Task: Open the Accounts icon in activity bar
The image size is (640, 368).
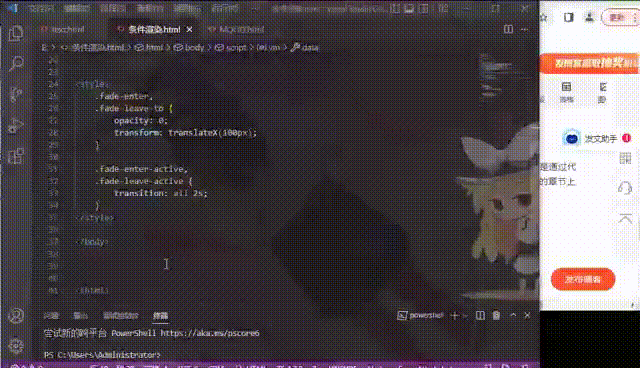Action: point(16,316)
